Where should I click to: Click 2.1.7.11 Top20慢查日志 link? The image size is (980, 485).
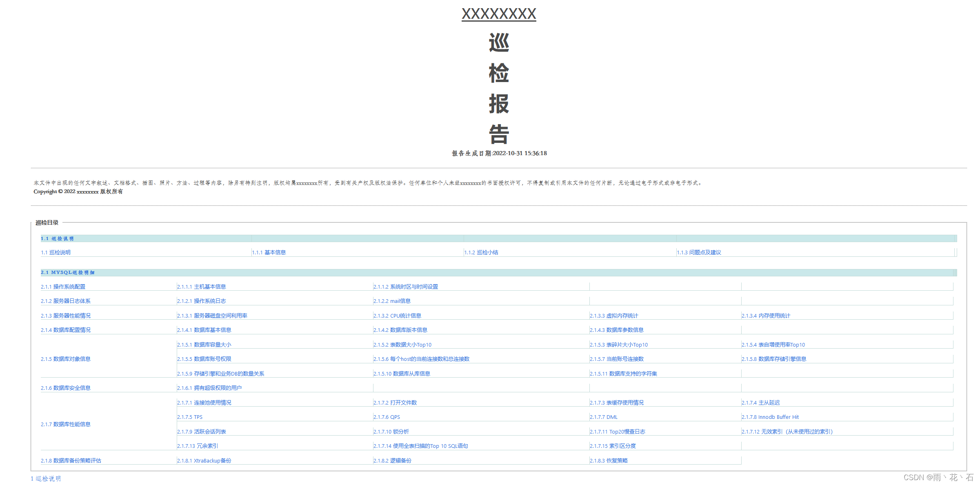tap(618, 432)
